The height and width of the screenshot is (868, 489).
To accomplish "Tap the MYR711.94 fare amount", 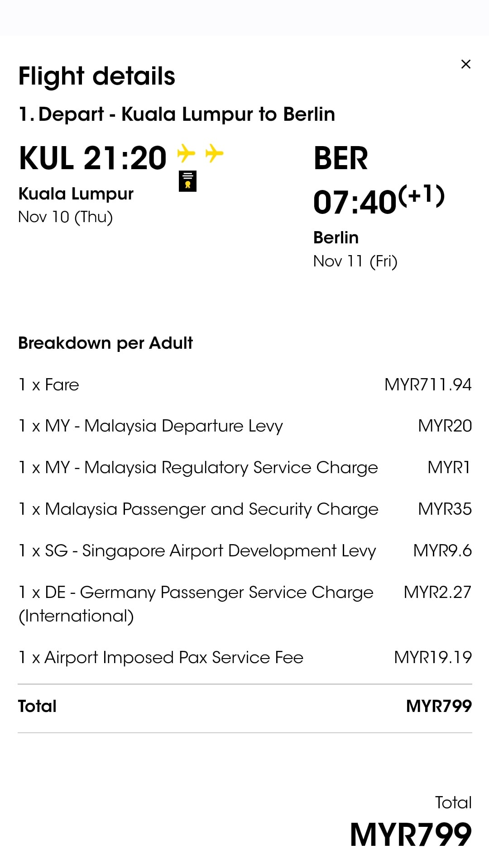I will point(428,384).
